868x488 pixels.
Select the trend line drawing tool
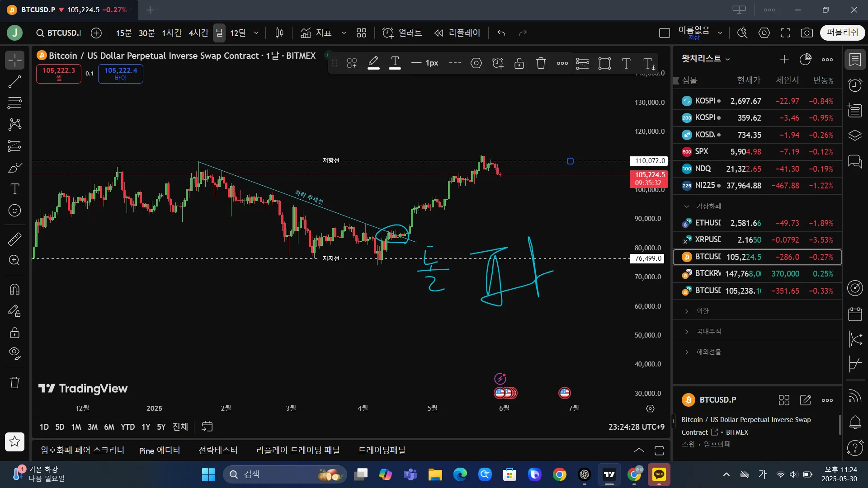[14, 82]
